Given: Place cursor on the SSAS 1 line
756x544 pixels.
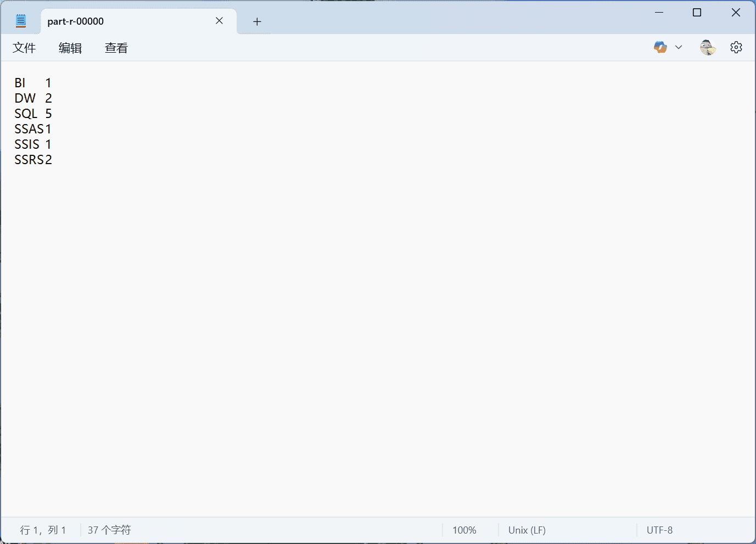Looking at the screenshot, I should (x=33, y=129).
